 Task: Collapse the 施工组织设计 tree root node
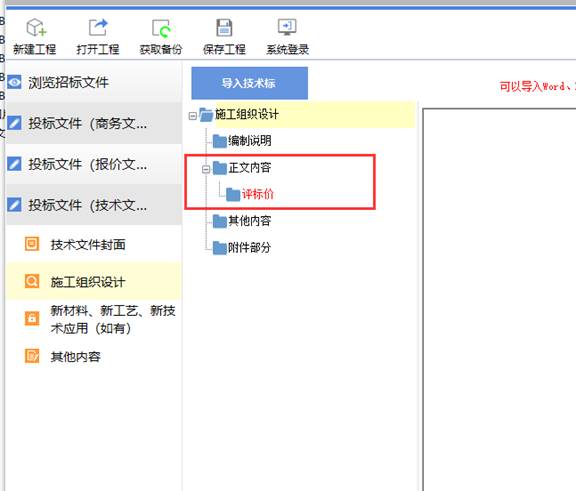[x=192, y=116]
